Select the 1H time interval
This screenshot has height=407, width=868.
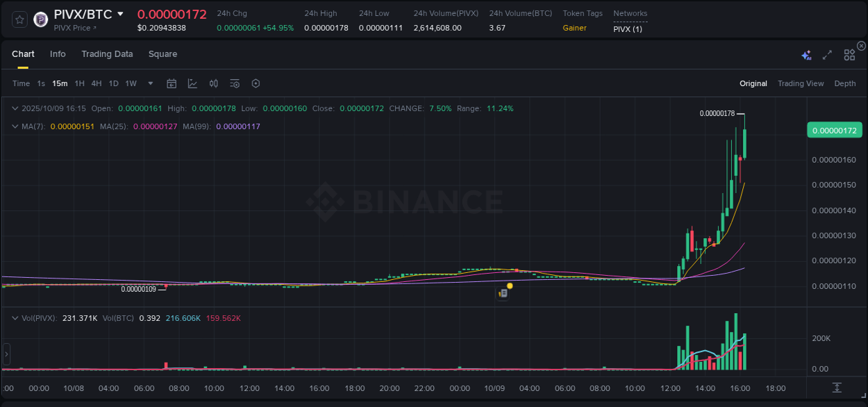[x=78, y=83]
